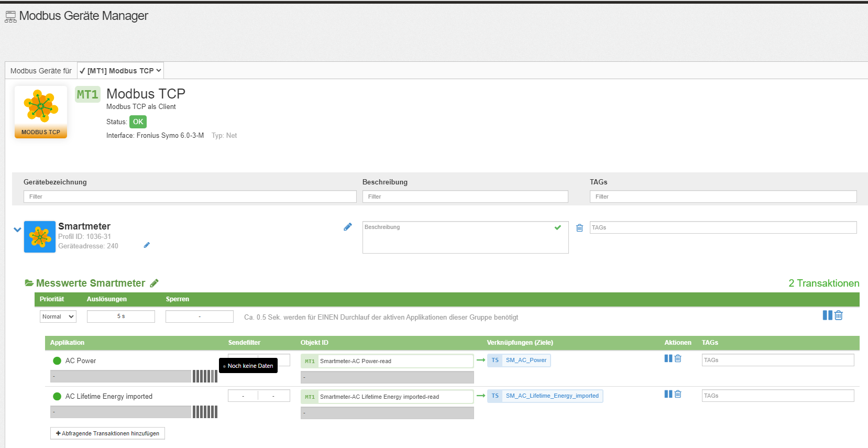868x448 pixels.
Task: Edit the Smartmeter name with pencil icon
Action: pos(347,227)
